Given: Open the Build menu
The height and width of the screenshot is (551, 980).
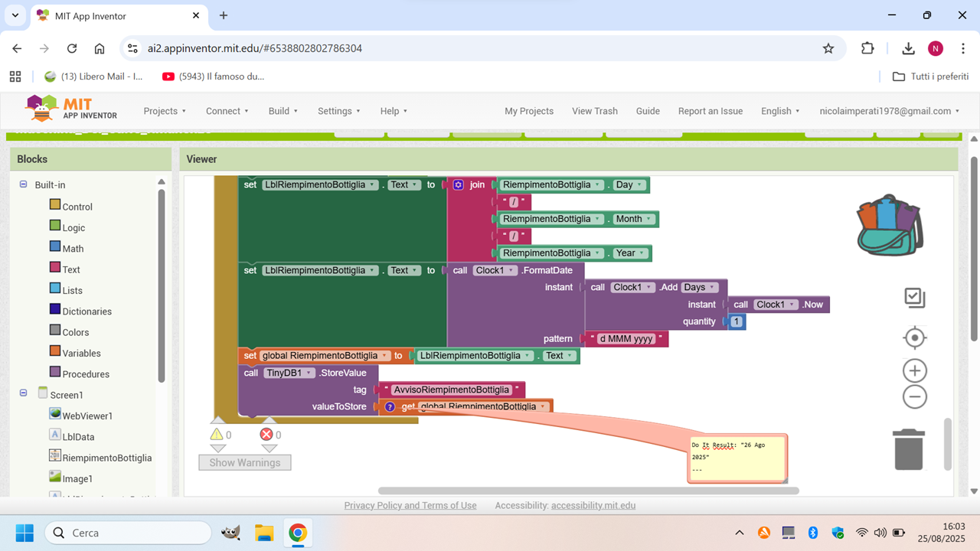Looking at the screenshot, I should (x=283, y=111).
